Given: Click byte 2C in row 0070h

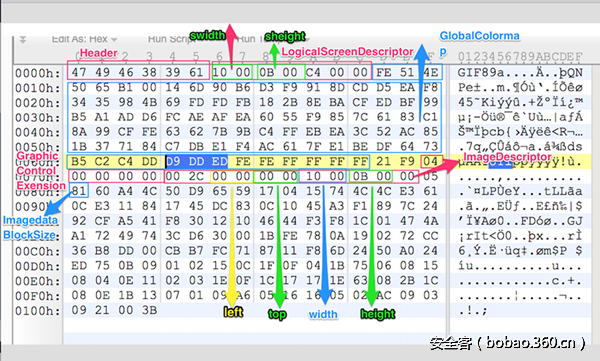Looking at the screenshot, I should (x=196, y=176).
